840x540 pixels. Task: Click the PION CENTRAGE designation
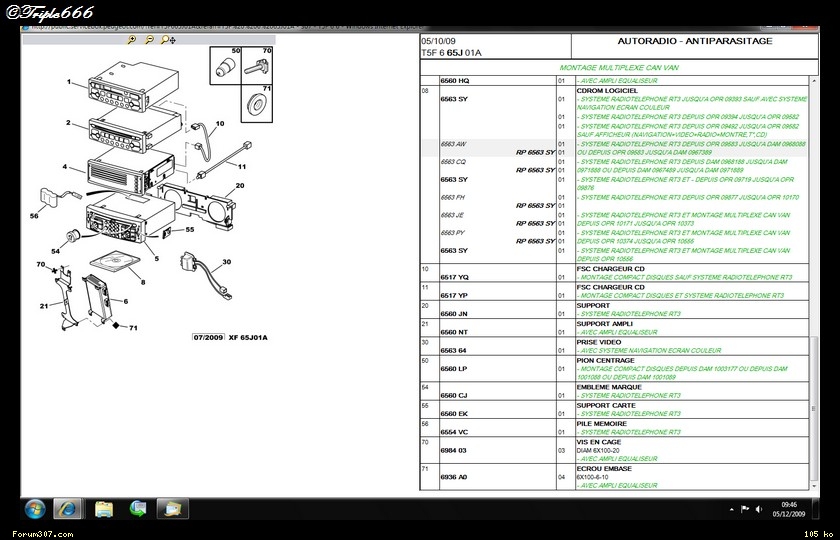(x=605, y=360)
